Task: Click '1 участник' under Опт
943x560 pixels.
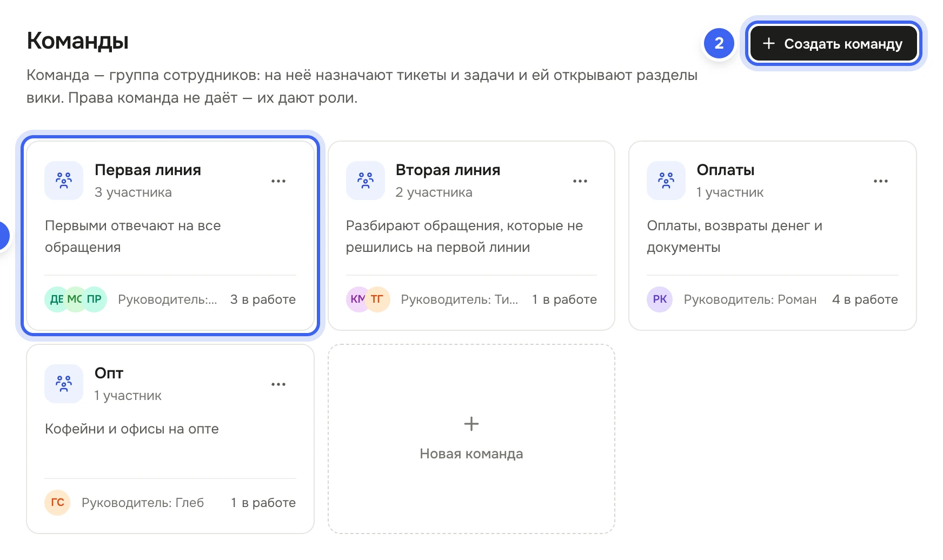Action: (x=128, y=396)
